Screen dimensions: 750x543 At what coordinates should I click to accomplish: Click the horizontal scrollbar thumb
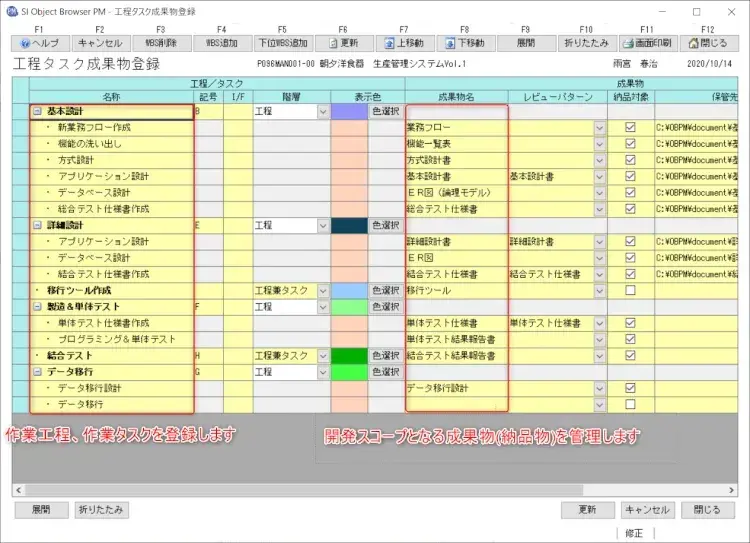click(x=304, y=490)
